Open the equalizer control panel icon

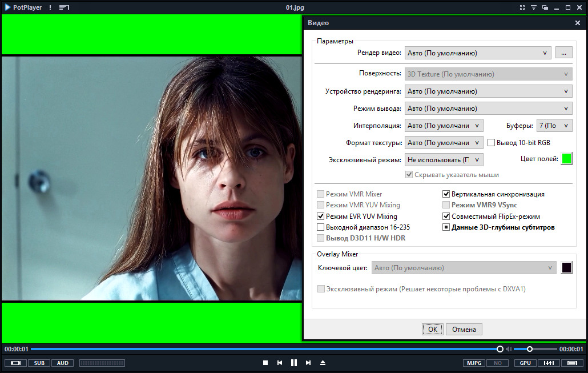[x=549, y=363]
